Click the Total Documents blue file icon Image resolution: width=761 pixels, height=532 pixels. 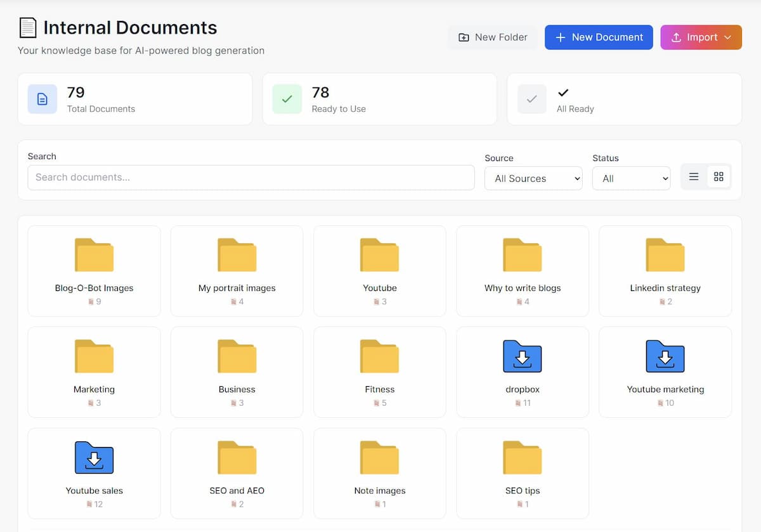pyautogui.click(x=42, y=99)
